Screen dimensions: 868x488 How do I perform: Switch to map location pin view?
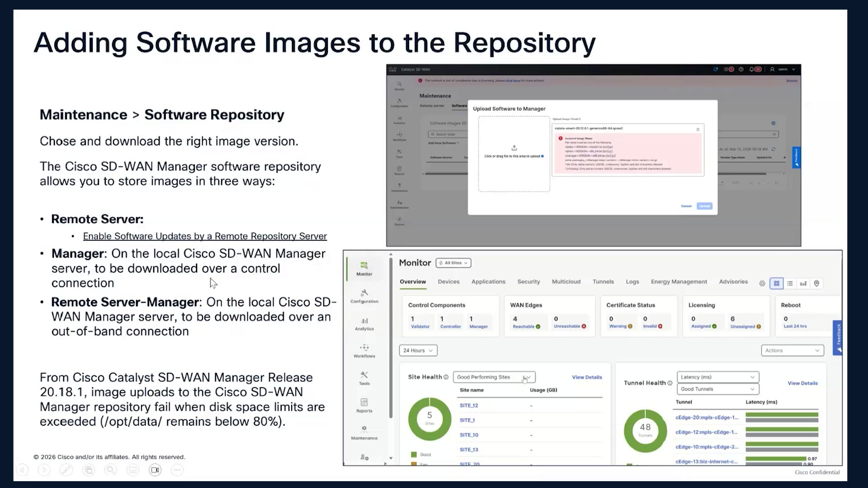(x=816, y=283)
